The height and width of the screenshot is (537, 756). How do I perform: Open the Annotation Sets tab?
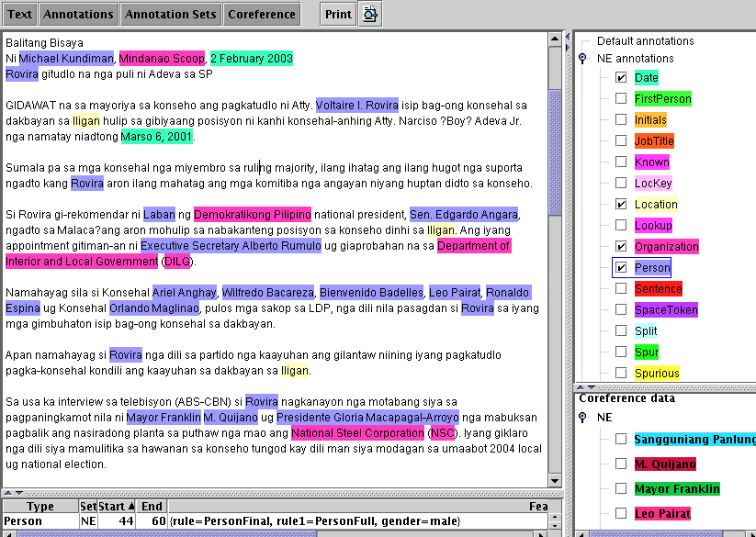(170, 15)
